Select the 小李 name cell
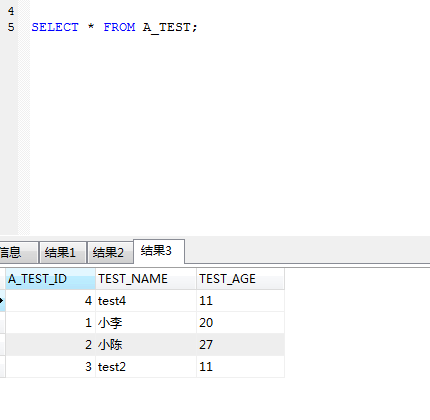This screenshot has width=430, height=420. 146,323
